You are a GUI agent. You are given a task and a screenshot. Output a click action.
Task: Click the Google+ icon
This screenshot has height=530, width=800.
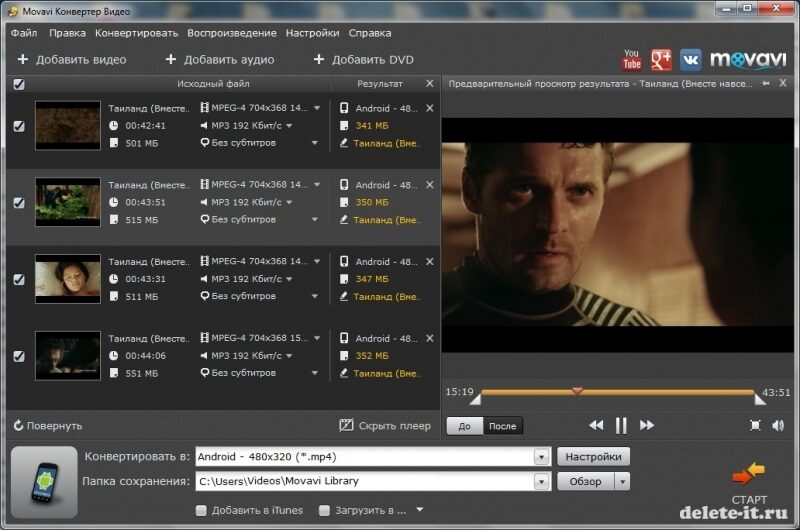coord(661,60)
